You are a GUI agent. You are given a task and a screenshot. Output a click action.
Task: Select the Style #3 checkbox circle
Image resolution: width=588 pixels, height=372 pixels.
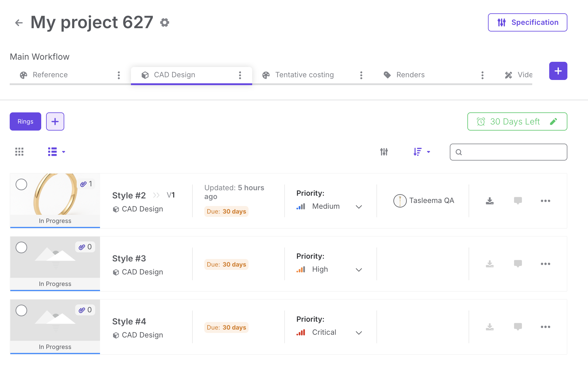click(22, 247)
